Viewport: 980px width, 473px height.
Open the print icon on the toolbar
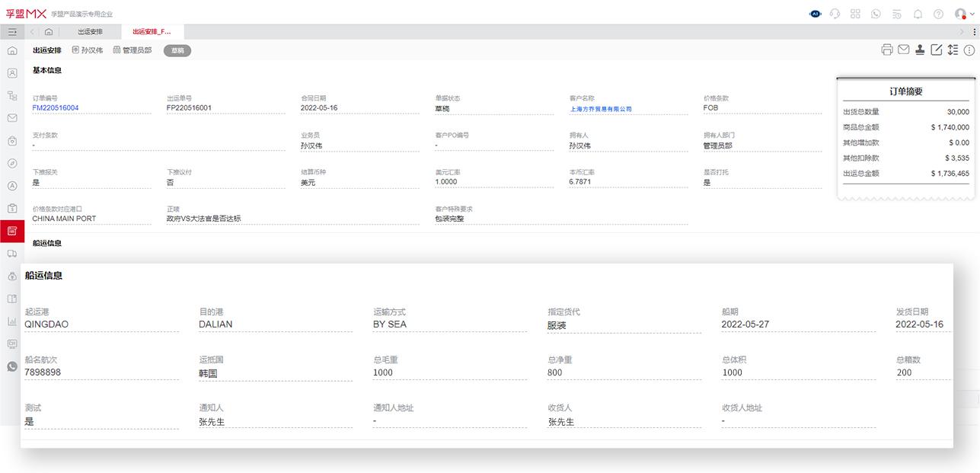click(x=886, y=49)
